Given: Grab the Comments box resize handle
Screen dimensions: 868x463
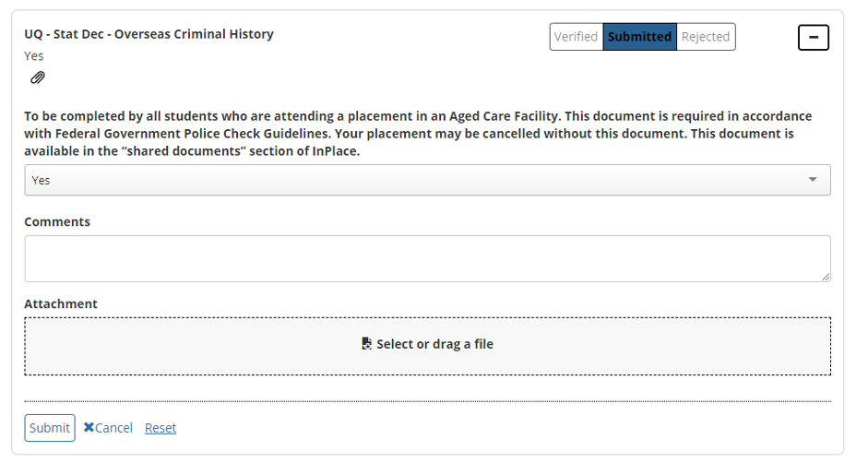Looking at the screenshot, I should [826, 277].
